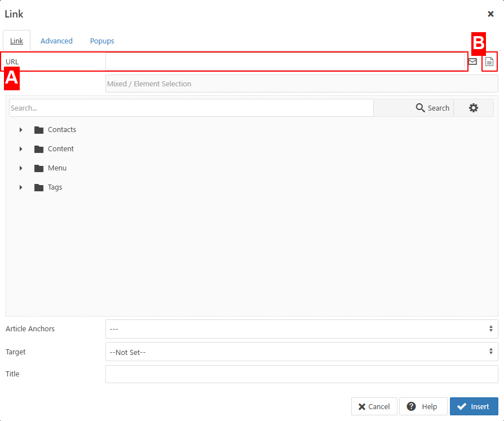504x421 pixels.
Task: Expand the Menu tree node
Action: [x=21, y=168]
